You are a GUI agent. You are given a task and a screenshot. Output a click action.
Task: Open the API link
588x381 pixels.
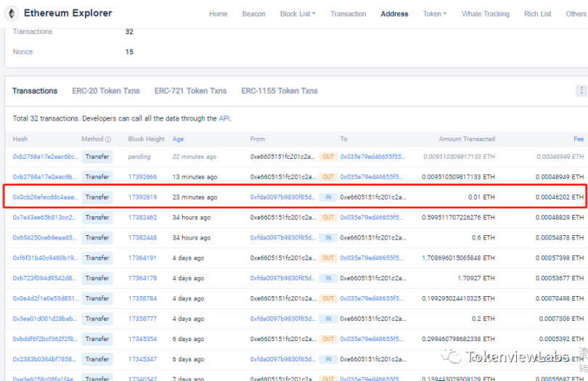pyautogui.click(x=224, y=118)
